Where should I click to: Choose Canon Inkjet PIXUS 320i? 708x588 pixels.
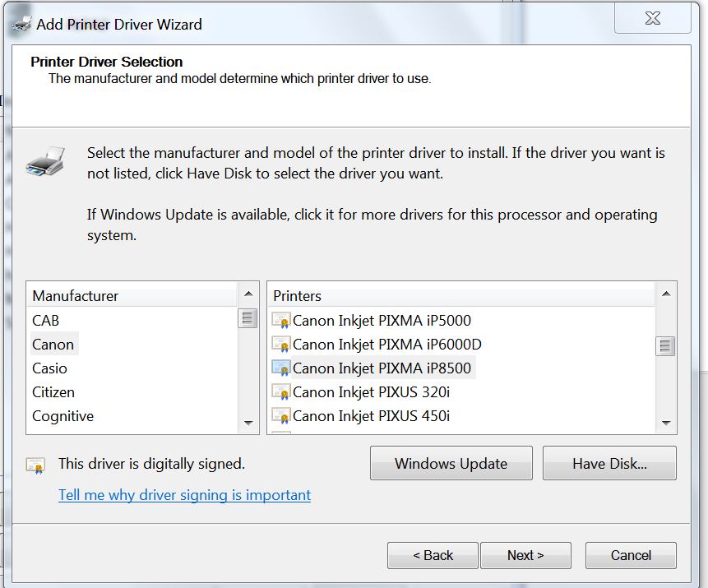click(x=371, y=392)
